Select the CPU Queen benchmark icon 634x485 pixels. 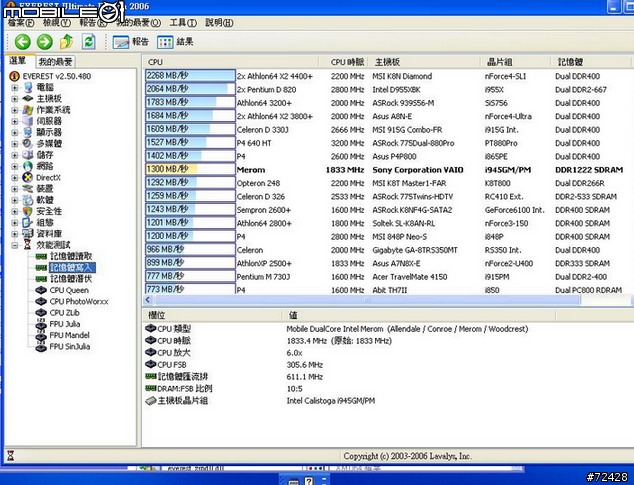pyautogui.click(x=41, y=290)
